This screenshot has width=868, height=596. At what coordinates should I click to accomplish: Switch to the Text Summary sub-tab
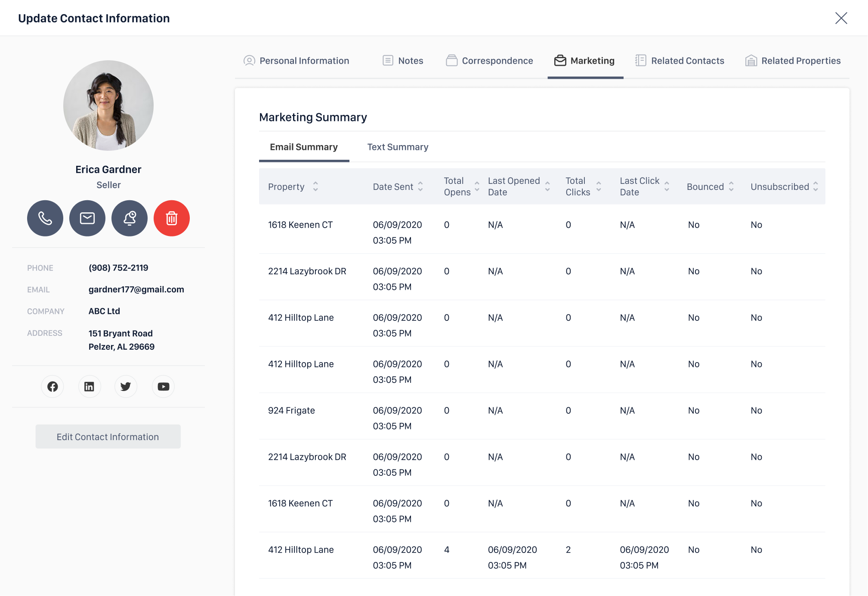pos(398,147)
